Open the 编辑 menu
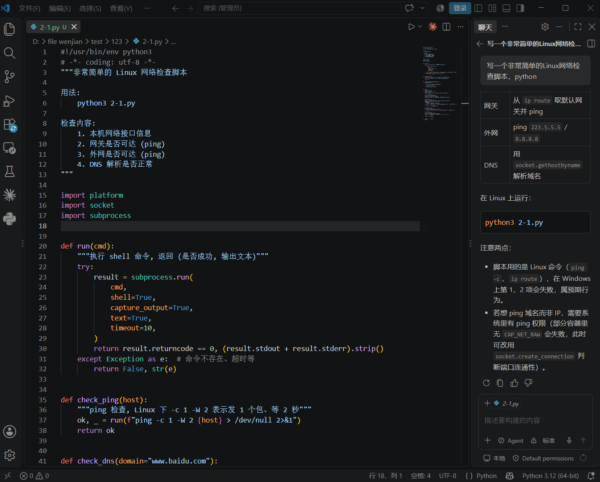This screenshot has width=600, height=482. 60,8
